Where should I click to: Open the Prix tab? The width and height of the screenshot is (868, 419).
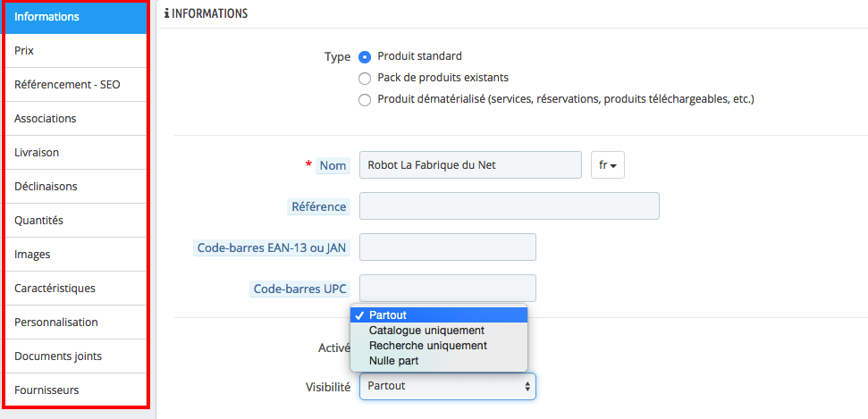pos(75,51)
